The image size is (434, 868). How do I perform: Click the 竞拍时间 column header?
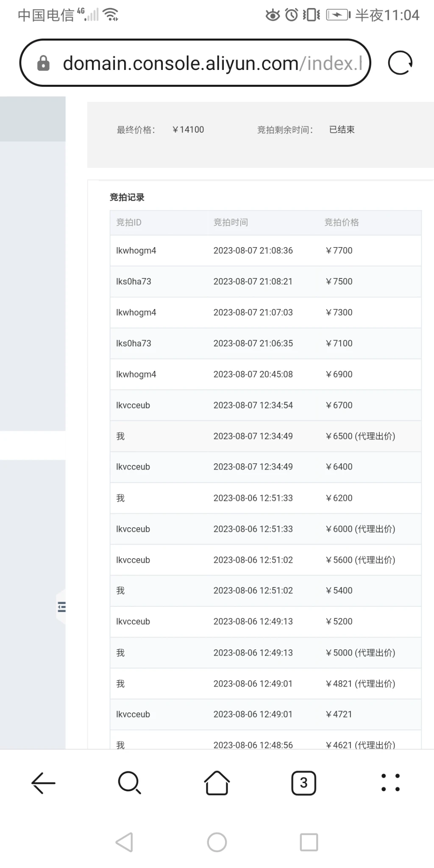231,223
